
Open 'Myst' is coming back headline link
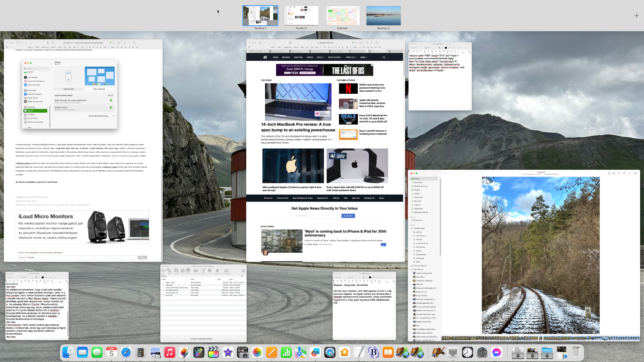[345, 233]
